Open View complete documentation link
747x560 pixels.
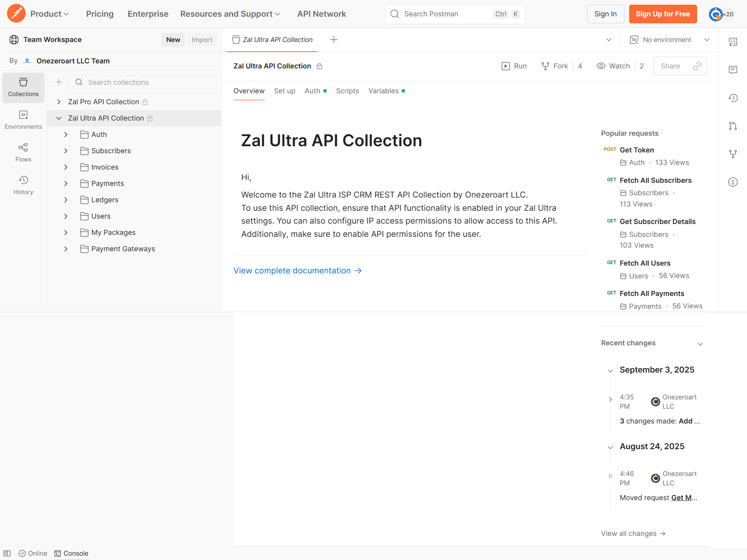[x=298, y=271]
